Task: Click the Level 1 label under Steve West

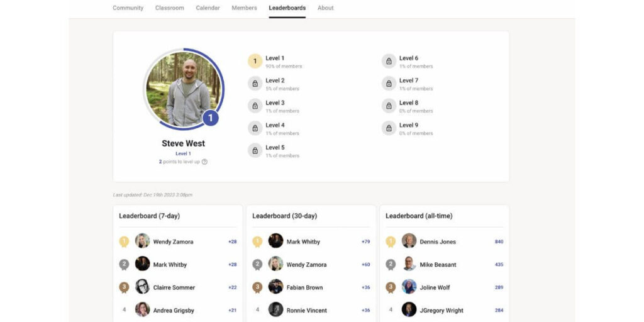Action: [x=183, y=153]
